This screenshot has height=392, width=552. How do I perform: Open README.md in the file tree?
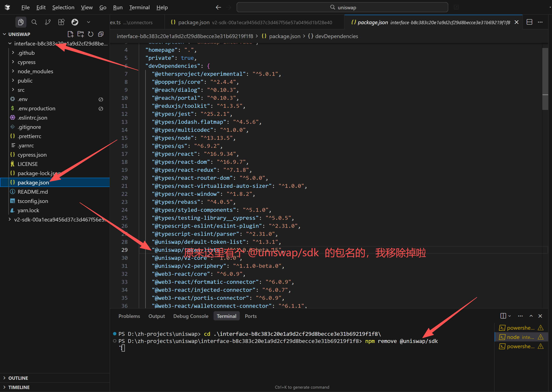click(x=33, y=192)
